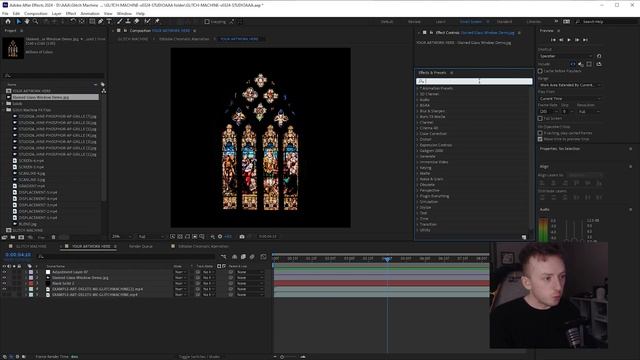The width and height of the screenshot is (640, 360).
Task: Click the graph editor icon in timeline
Action: (x=263, y=257)
